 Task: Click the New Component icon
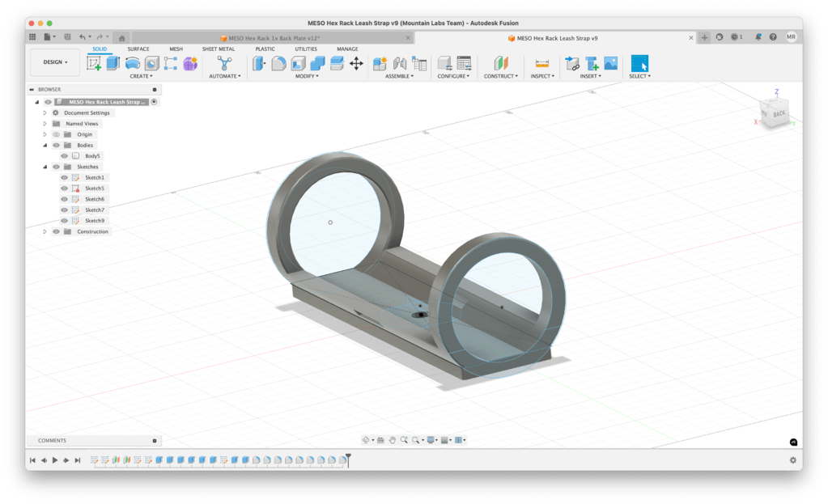(380, 63)
